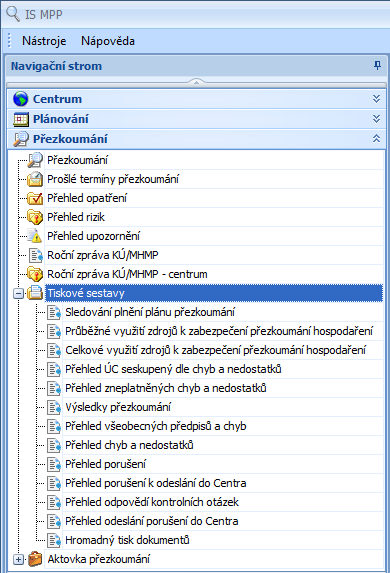Open Přehled chyb a nedostatků
Viewport: 390px width, 573px height.
pyautogui.click(x=129, y=445)
